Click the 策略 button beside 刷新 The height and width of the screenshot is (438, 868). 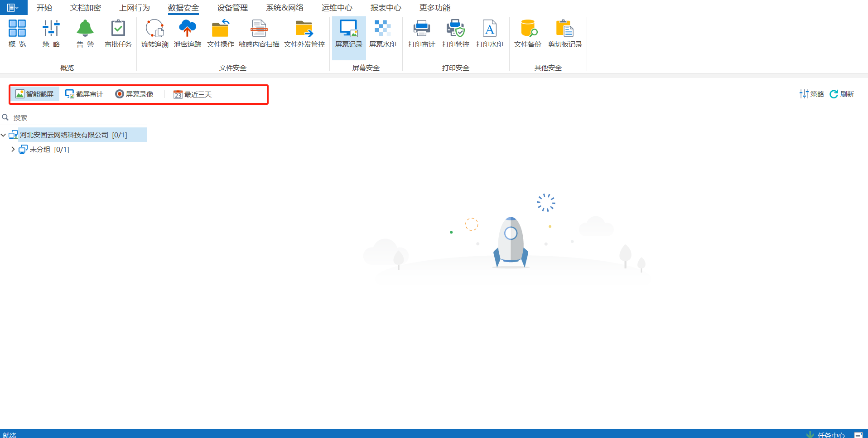pos(812,94)
